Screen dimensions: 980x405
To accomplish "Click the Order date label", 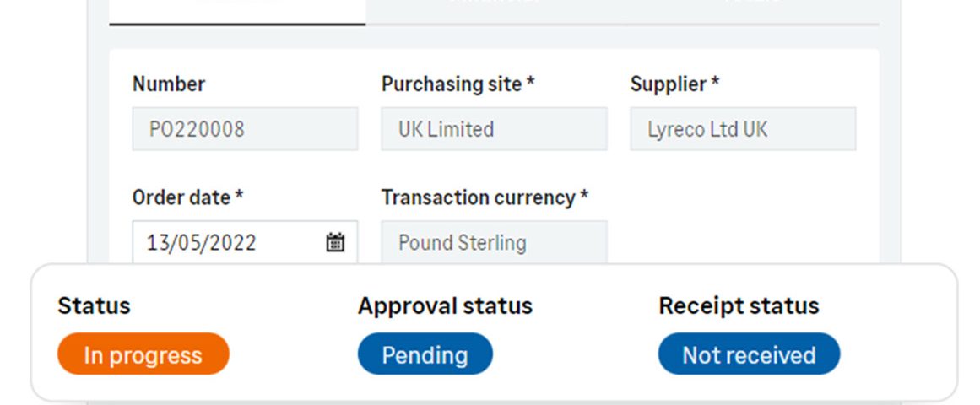I will [187, 197].
